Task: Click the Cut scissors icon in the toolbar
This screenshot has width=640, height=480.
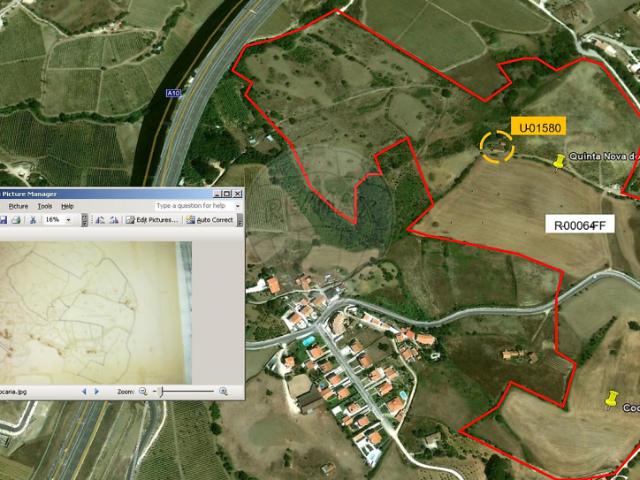Action: (33, 220)
